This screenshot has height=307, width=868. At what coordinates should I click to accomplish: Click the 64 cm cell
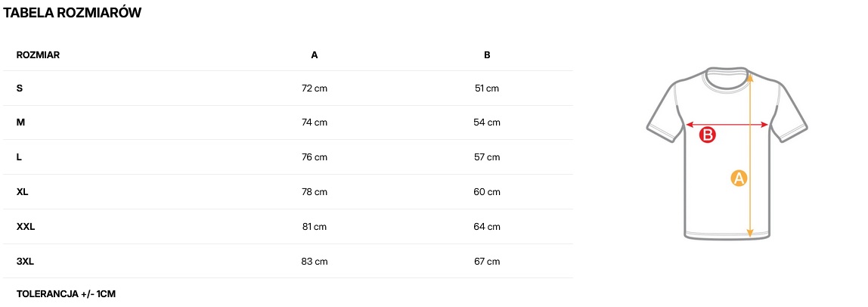(x=487, y=227)
